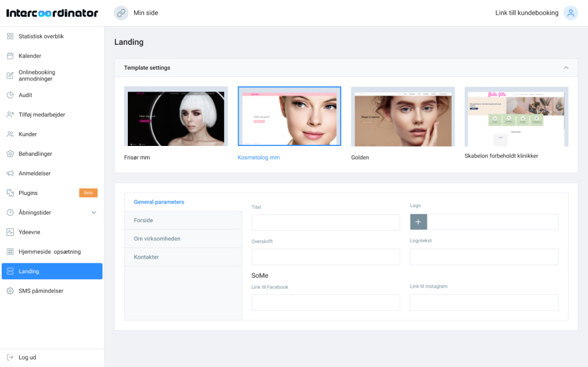Image resolution: width=588 pixels, height=367 pixels.
Task: Click the Anmeldelser megaphone icon
Action: pyautogui.click(x=10, y=173)
